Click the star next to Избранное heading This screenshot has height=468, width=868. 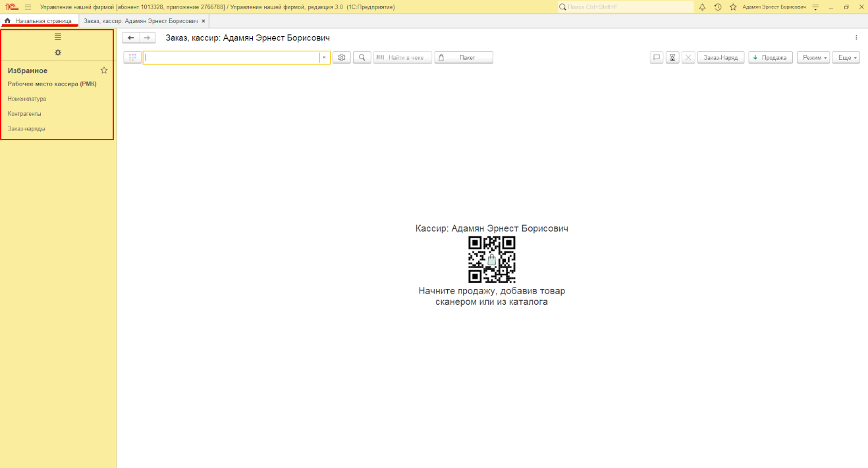pos(104,70)
